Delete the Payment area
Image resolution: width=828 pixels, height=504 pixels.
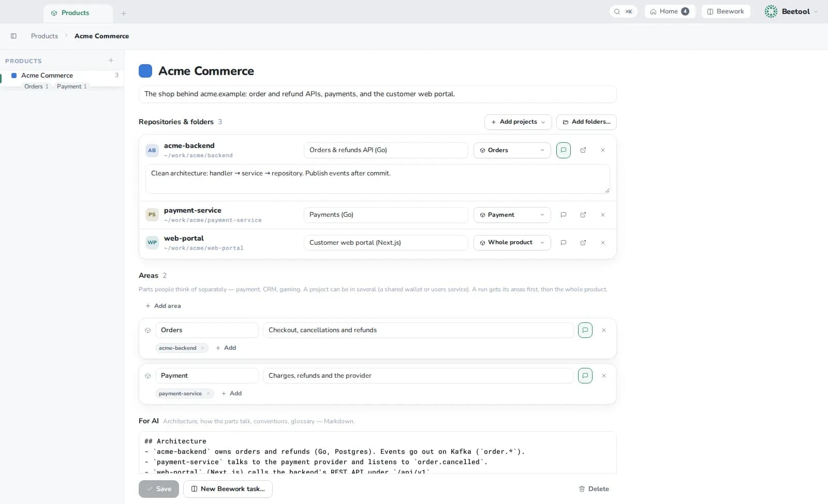pos(604,376)
